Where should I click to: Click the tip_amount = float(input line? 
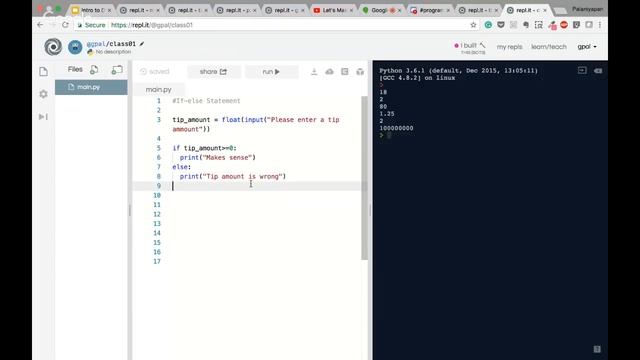[256, 124]
